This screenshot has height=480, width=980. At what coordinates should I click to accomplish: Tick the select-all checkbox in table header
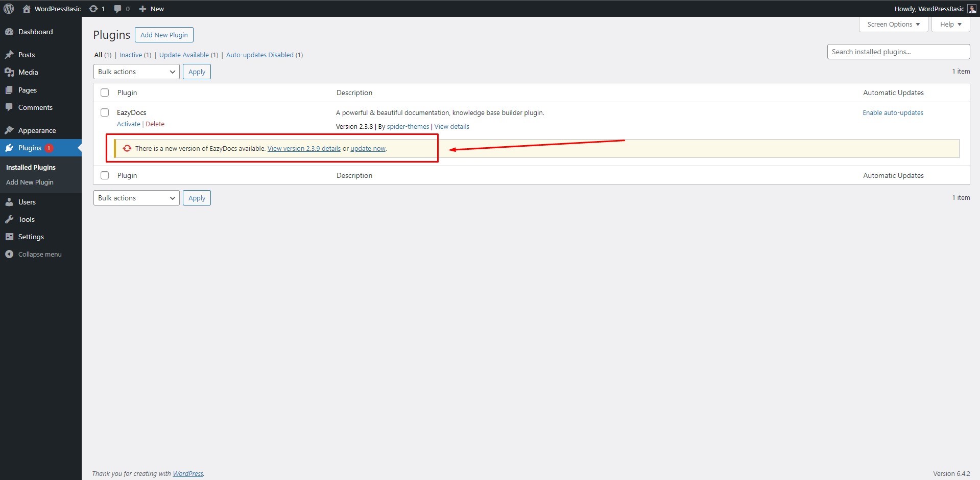tap(105, 93)
